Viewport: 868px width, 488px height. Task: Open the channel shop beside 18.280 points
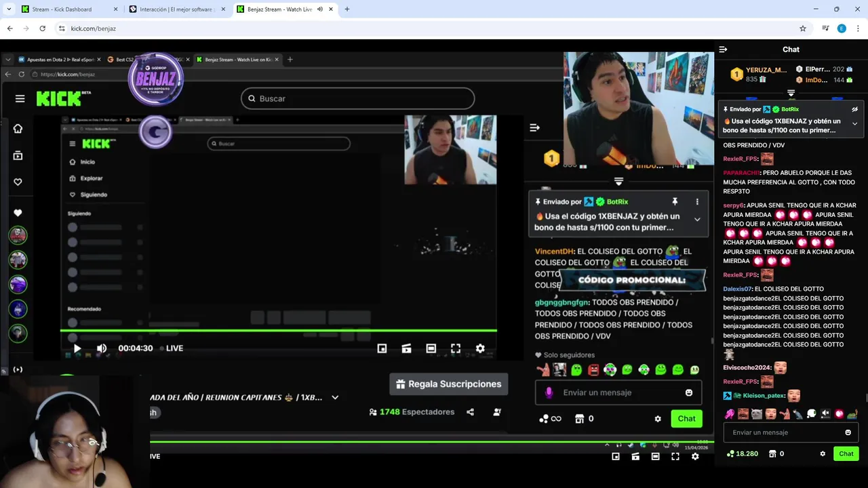coord(776,453)
